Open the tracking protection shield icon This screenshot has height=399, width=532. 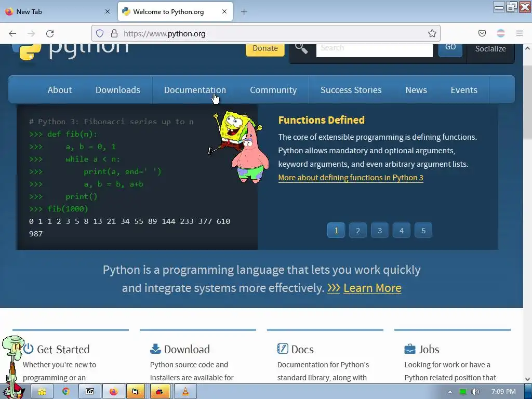(99, 33)
